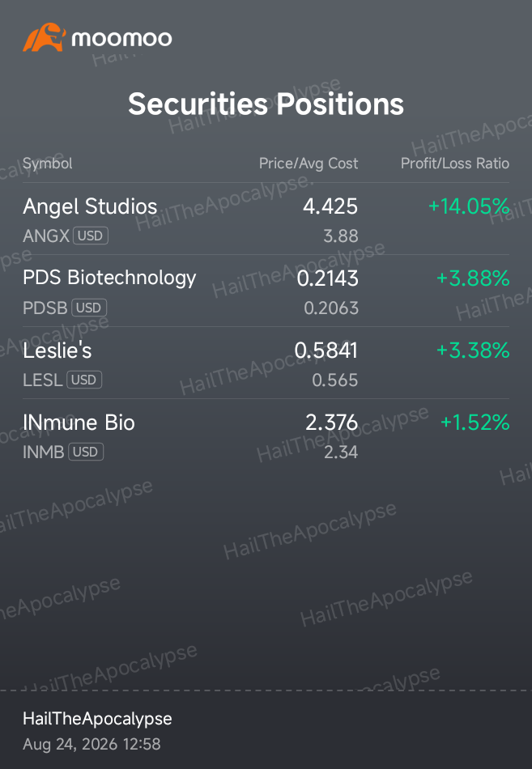Click the 0.5841 Leslie's price

326,351
